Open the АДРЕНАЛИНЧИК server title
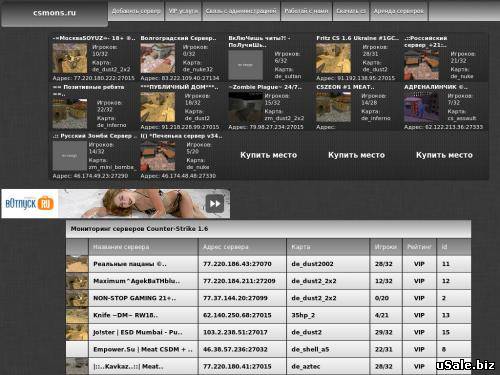 (436, 87)
